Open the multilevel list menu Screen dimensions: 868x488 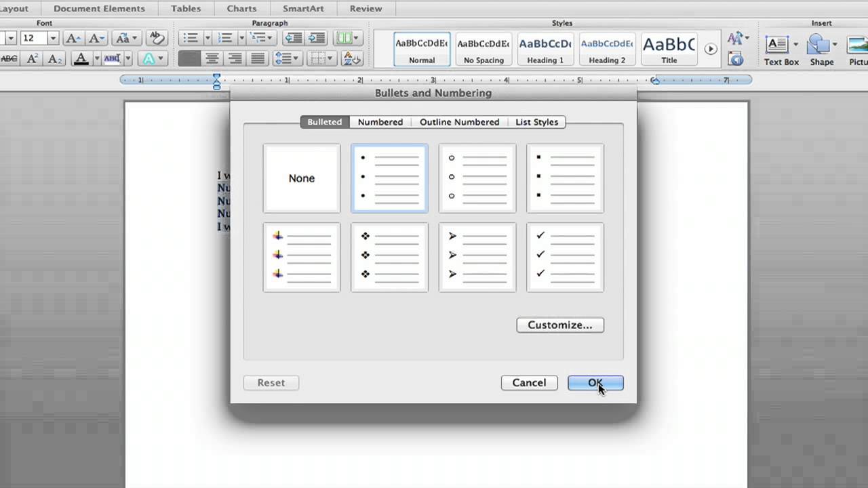pyautogui.click(x=261, y=38)
